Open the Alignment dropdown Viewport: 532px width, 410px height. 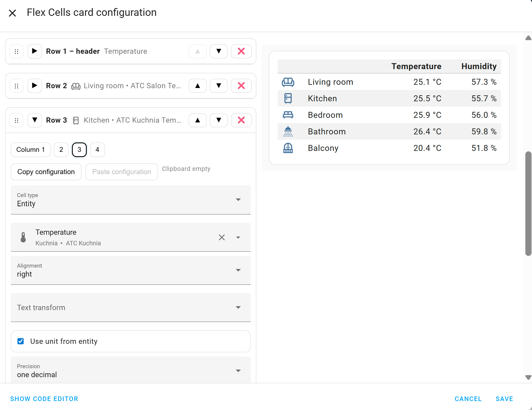point(130,270)
